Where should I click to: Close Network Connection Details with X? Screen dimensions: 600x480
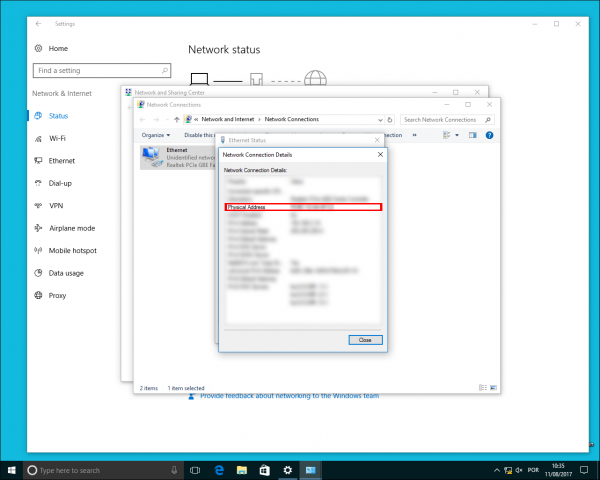[380, 155]
